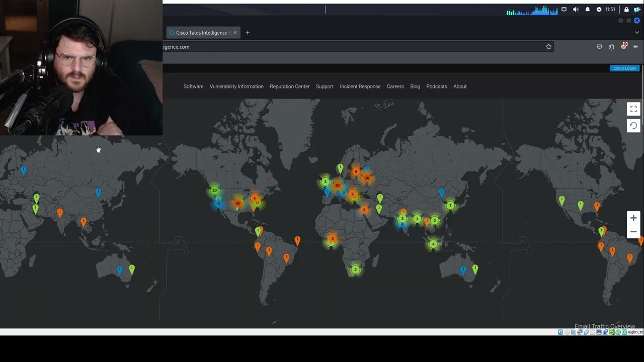Click the CISCO LOGIN button

[624, 68]
